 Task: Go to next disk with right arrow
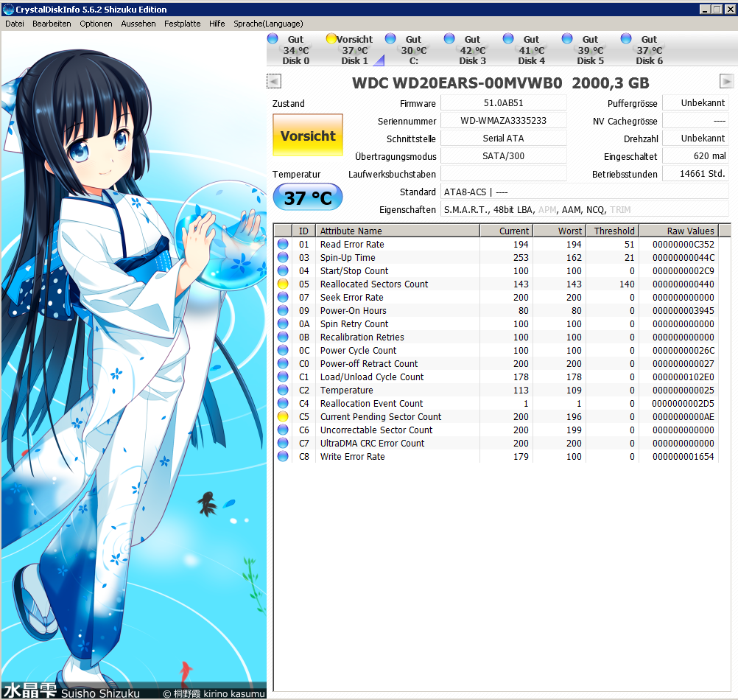coord(726,82)
